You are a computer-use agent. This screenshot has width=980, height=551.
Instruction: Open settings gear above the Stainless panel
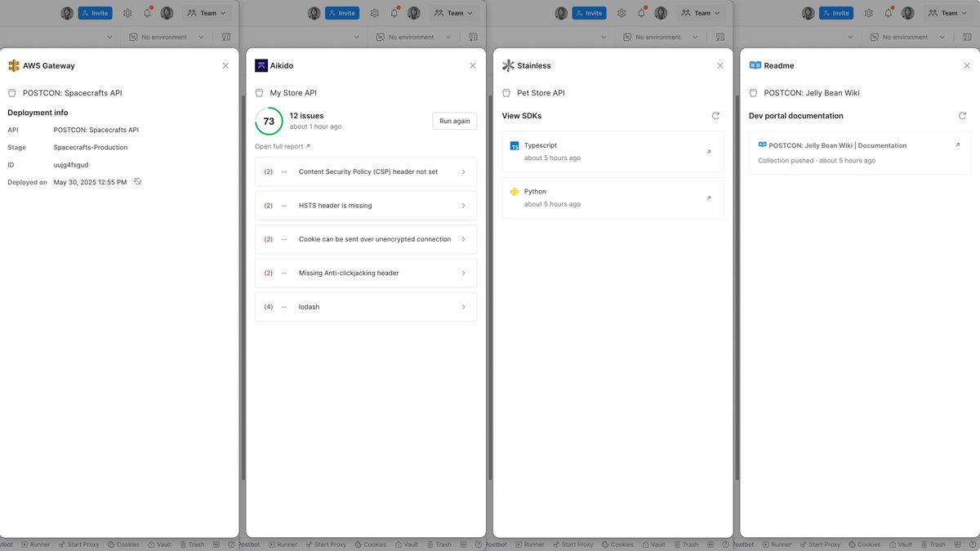coord(621,13)
